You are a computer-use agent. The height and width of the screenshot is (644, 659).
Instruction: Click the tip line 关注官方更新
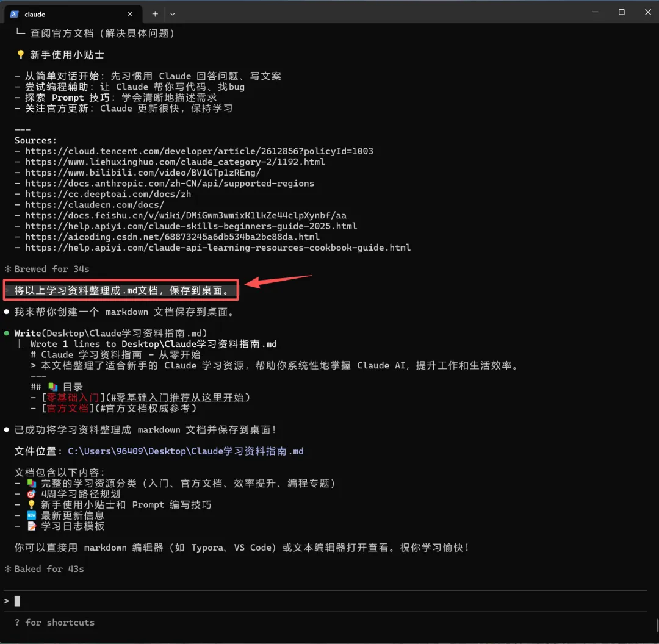click(129, 108)
